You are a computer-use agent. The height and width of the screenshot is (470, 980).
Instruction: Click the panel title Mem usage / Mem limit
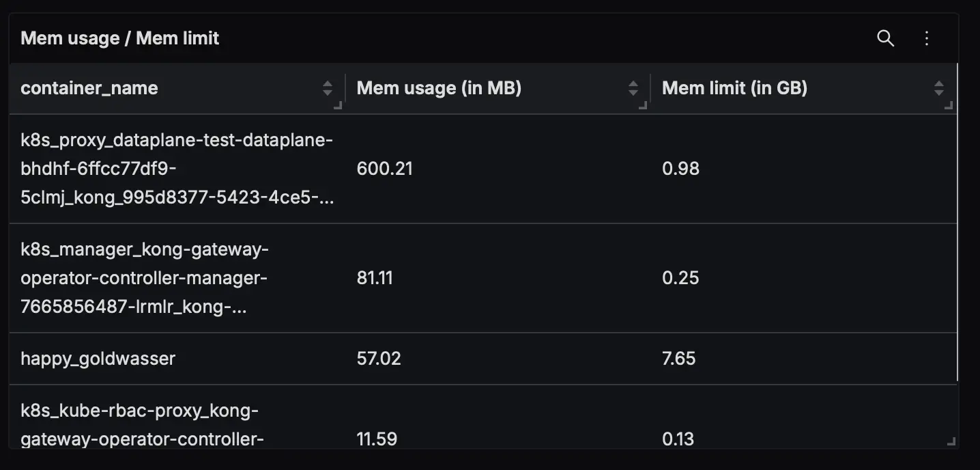coord(120,38)
